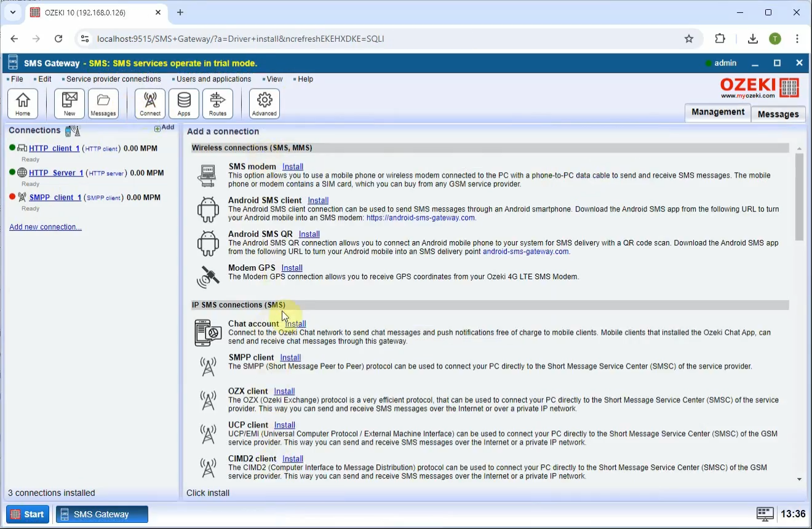Click the Connect antenna toolbar icon
The height and width of the screenshot is (529, 812).
(x=150, y=103)
